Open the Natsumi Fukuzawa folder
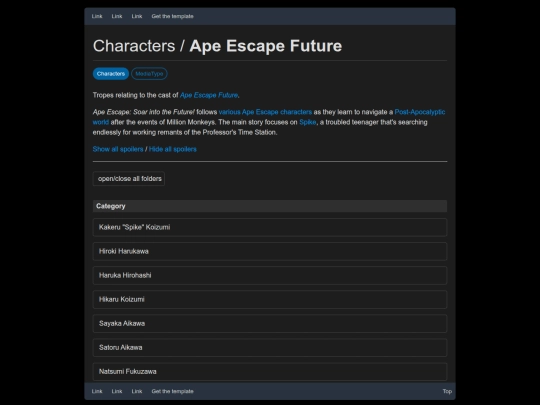The width and height of the screenshot is (540, 405). pyautogui.click(x=270, y=372)
